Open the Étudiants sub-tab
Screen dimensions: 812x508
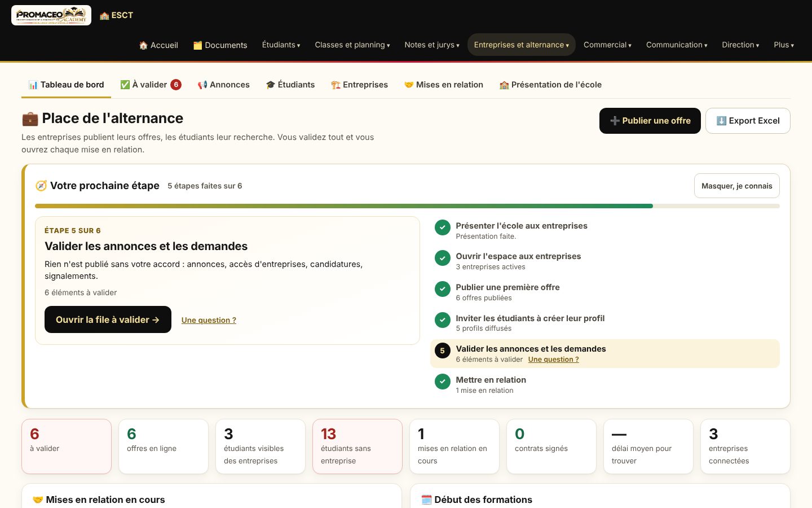pyautogui.click(x=290, y=85)
